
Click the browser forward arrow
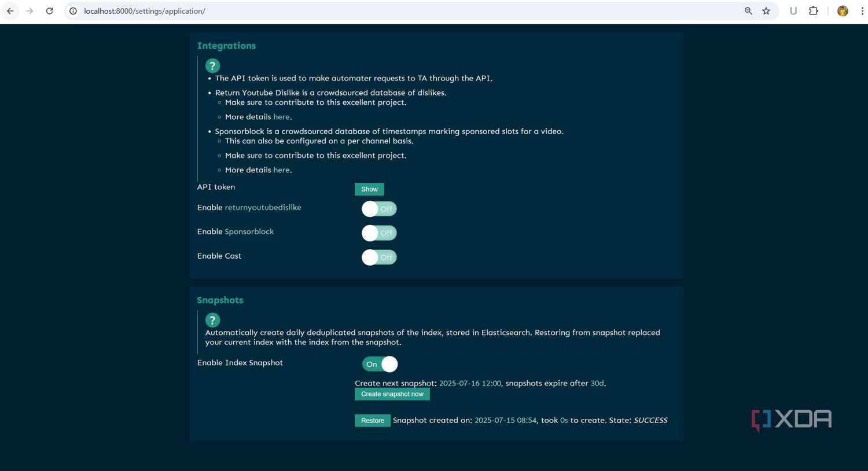[x=30, y=11]
